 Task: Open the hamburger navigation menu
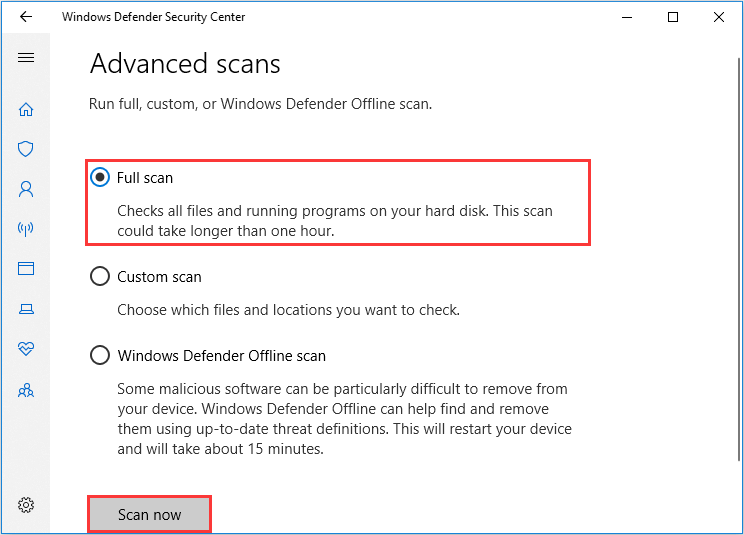pyautogui.click(x=26, y=58)
